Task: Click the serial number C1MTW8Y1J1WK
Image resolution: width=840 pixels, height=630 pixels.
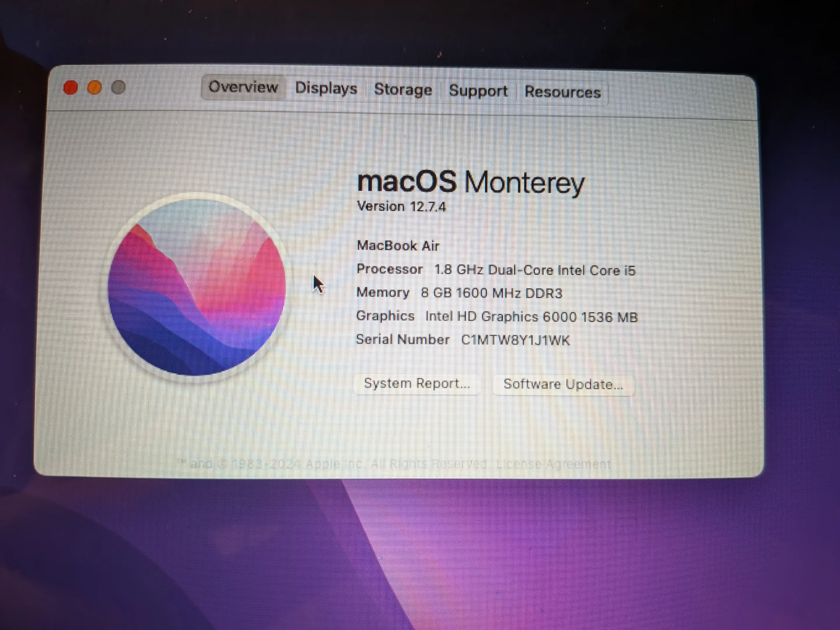Action: [515, 340]
